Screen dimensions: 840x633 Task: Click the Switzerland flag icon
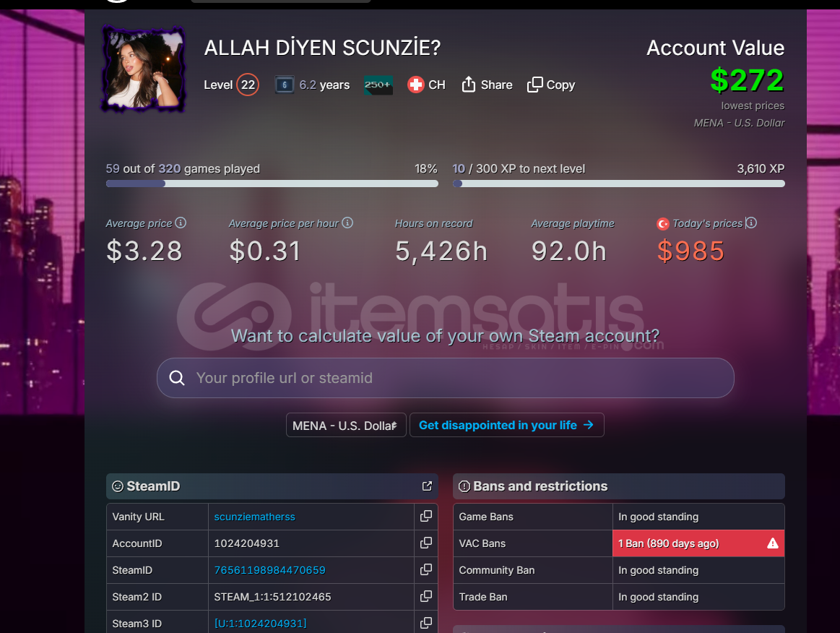tap(416, 85)
